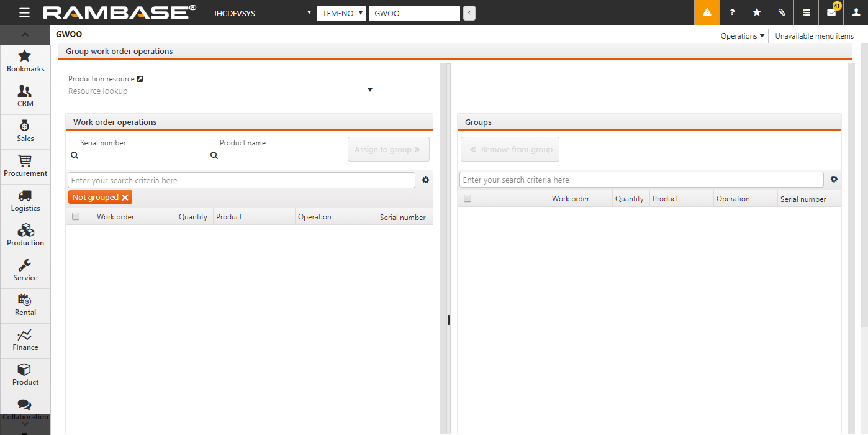Click the Groups search criteria box

click(641, 180)
